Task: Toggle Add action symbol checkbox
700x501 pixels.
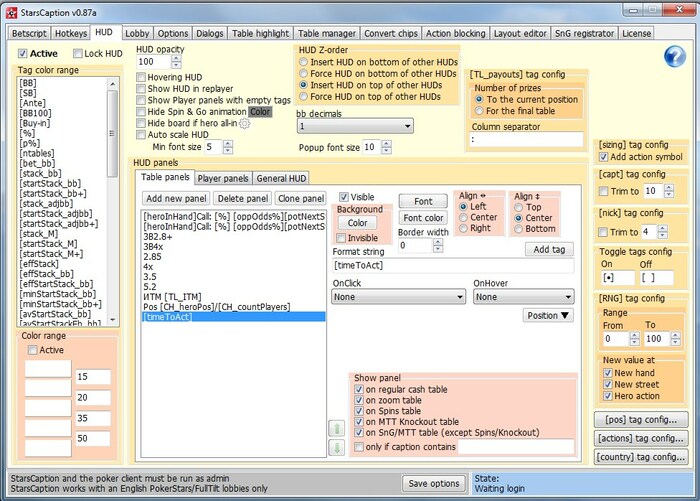Action: click(x=604, y=157)
